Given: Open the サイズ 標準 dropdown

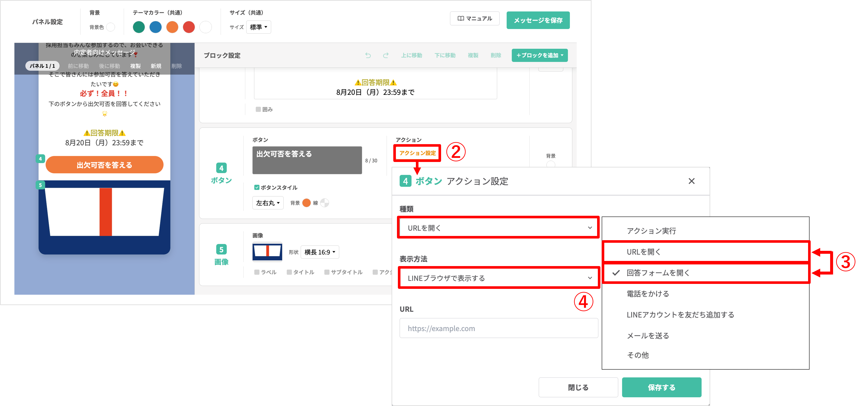Looking at the screenshot, I should (x=258, y=27).
